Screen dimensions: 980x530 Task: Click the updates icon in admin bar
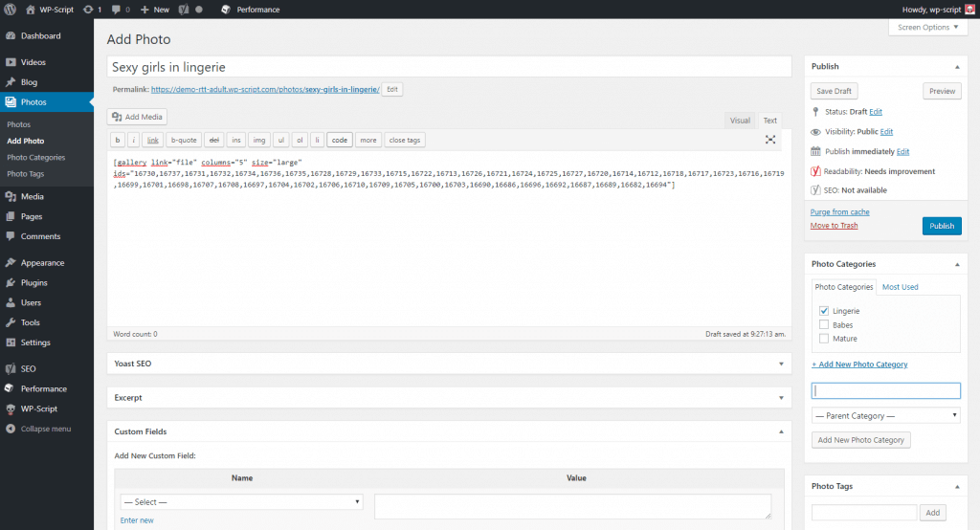click(x=88, y=10)
